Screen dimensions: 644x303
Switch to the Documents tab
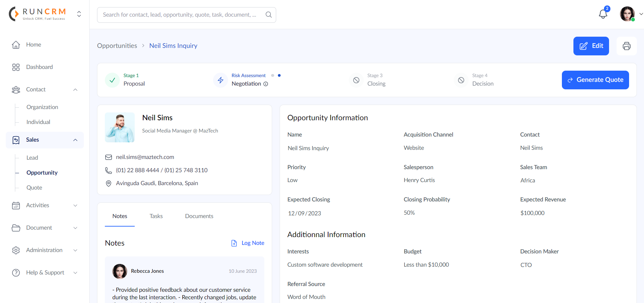[199, 216]
